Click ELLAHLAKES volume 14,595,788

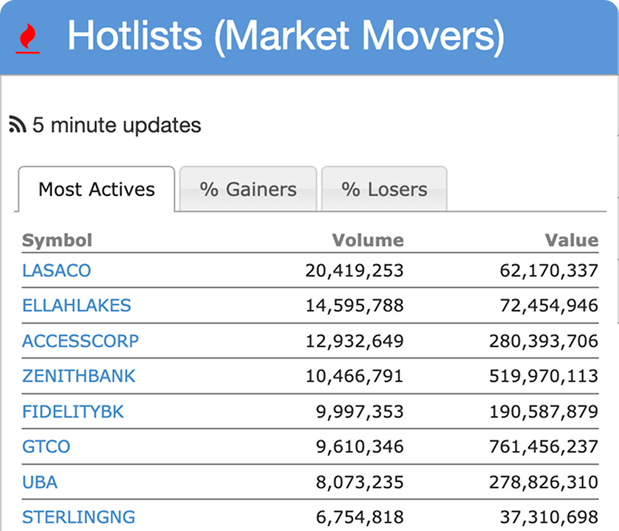pos(355,306)
